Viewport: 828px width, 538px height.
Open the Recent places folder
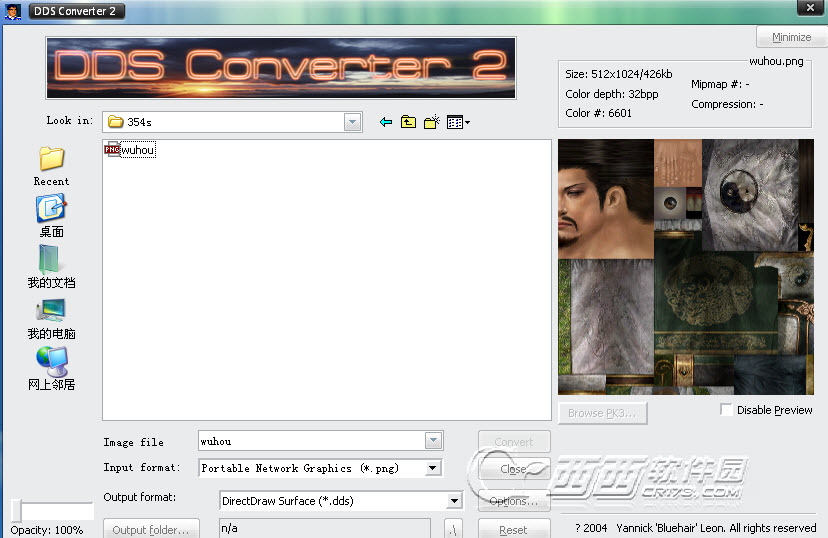[x=51, y=166]
